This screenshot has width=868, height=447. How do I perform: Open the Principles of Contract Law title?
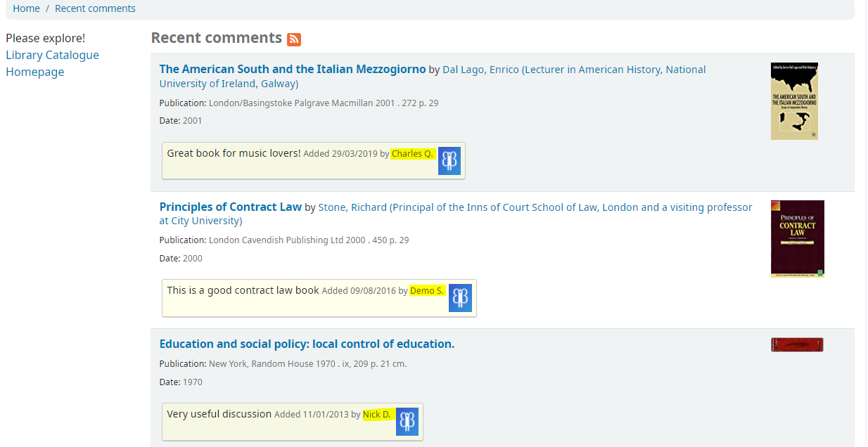point(231,207)
